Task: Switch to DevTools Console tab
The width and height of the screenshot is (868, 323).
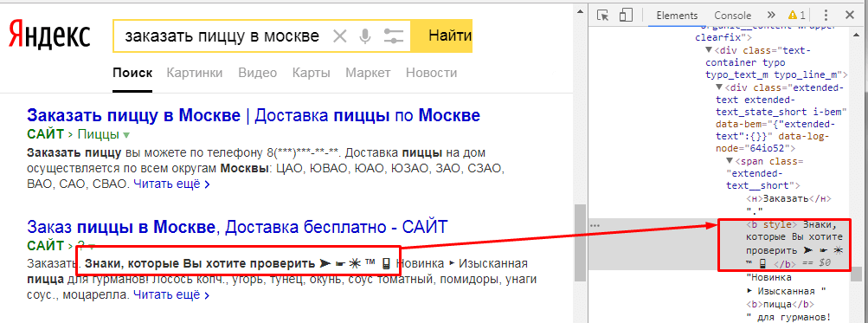Action: click(x=732, y=16)
